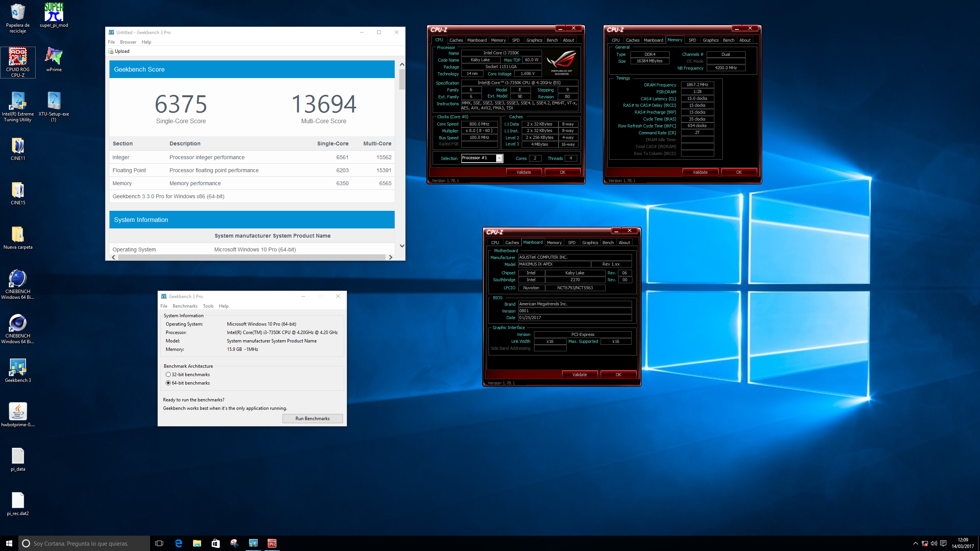Image resolution: width=980 pixels, height=551 pixels.
Task: Click the Run Benchmarks button
Action: (312, 419)
